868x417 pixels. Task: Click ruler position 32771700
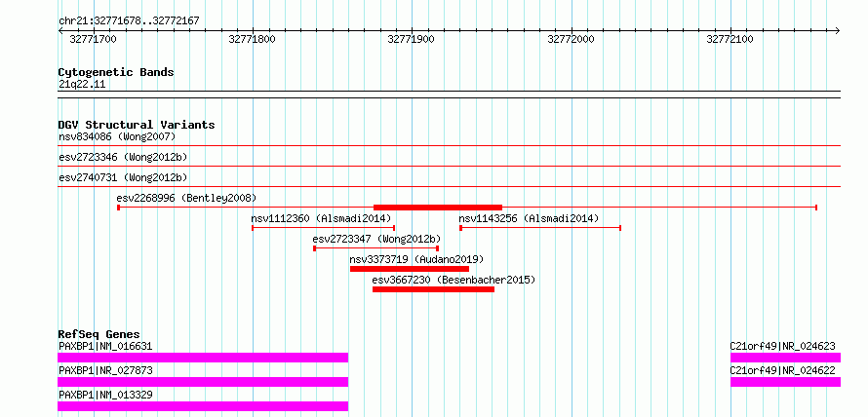coord(94,39)
